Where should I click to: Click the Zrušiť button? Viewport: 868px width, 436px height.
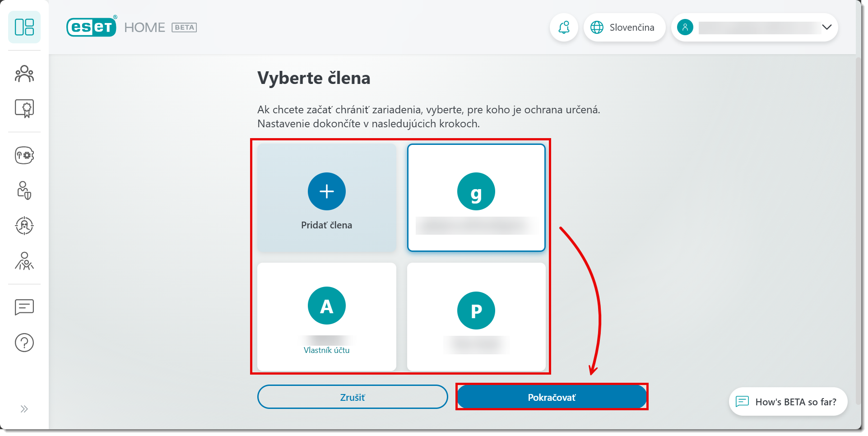pyautogui.click(x=353, y=397)
